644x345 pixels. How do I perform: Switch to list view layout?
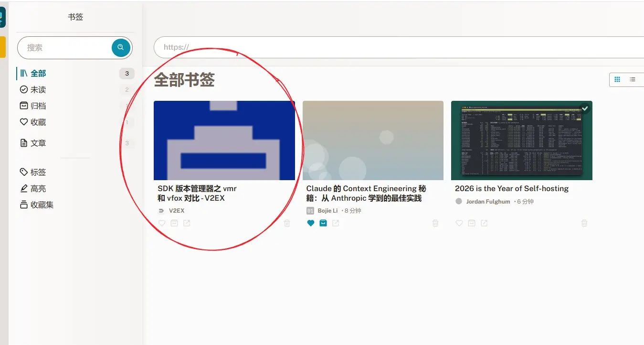pos(633,79)
